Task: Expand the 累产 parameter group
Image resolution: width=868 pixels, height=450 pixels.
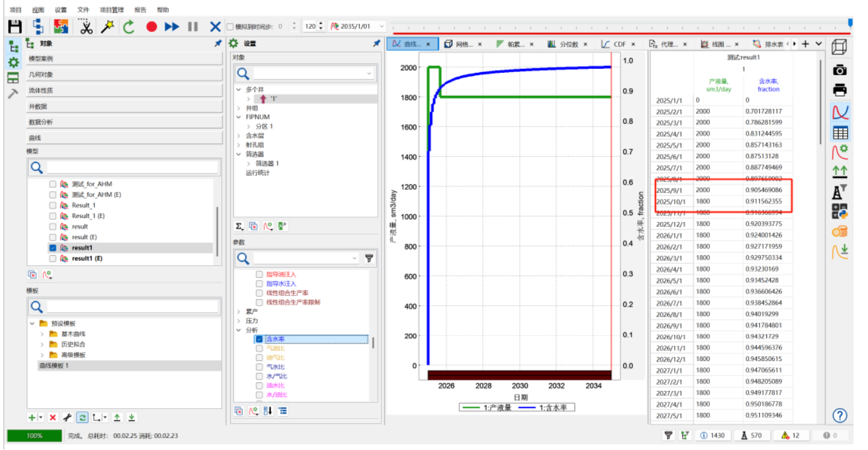Action: click(238, 311)
